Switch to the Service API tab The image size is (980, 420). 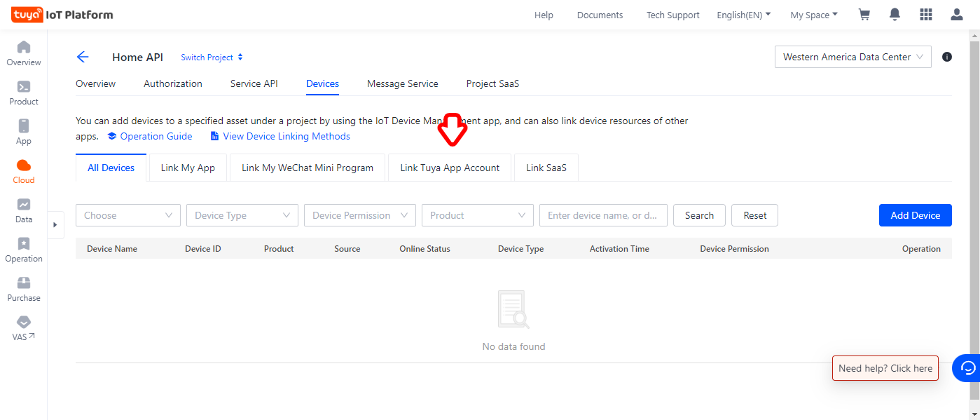(x=254, y=84)
